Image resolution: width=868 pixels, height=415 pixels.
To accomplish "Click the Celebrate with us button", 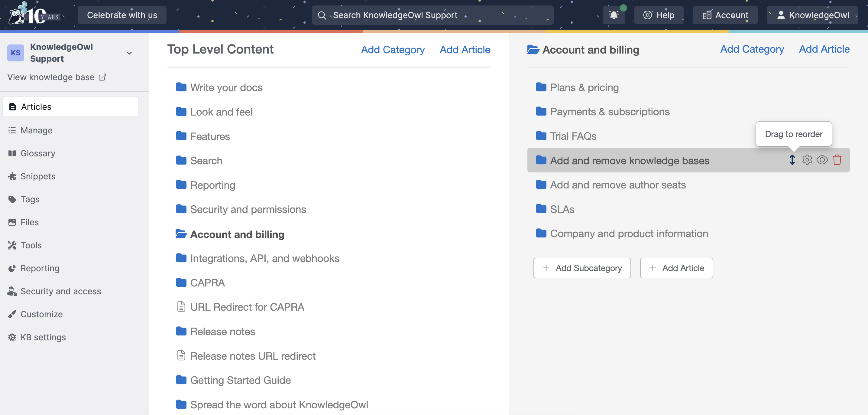I will (122, 15).
